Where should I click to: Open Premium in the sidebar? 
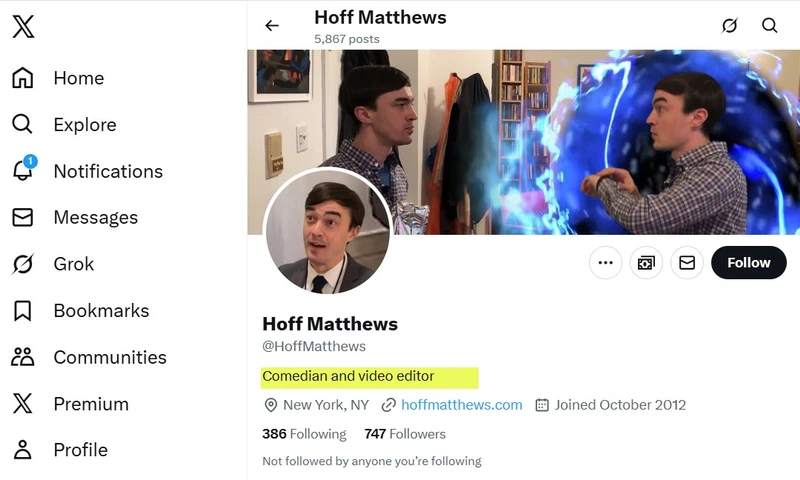coord(90,404)
